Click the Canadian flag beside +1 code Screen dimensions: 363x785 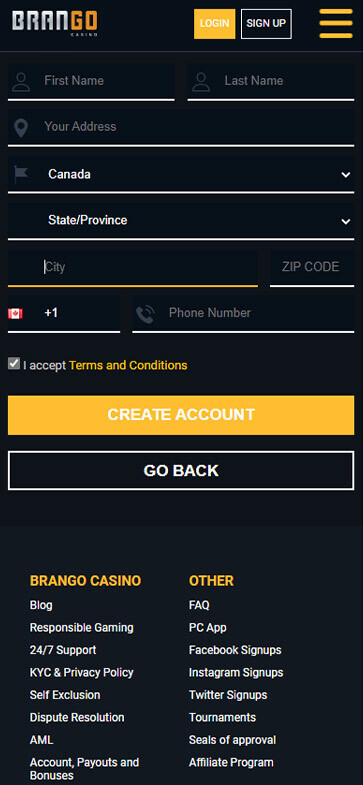click(16, 313)
